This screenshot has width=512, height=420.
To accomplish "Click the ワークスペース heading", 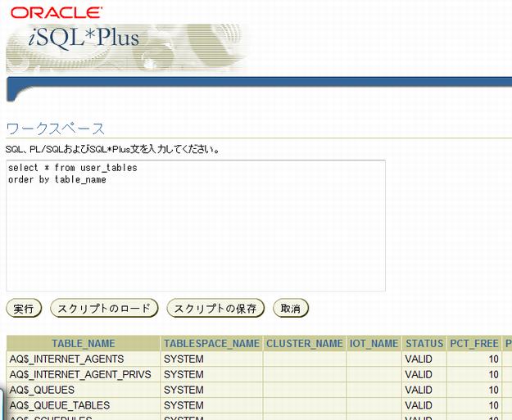I will coord(55,129).
